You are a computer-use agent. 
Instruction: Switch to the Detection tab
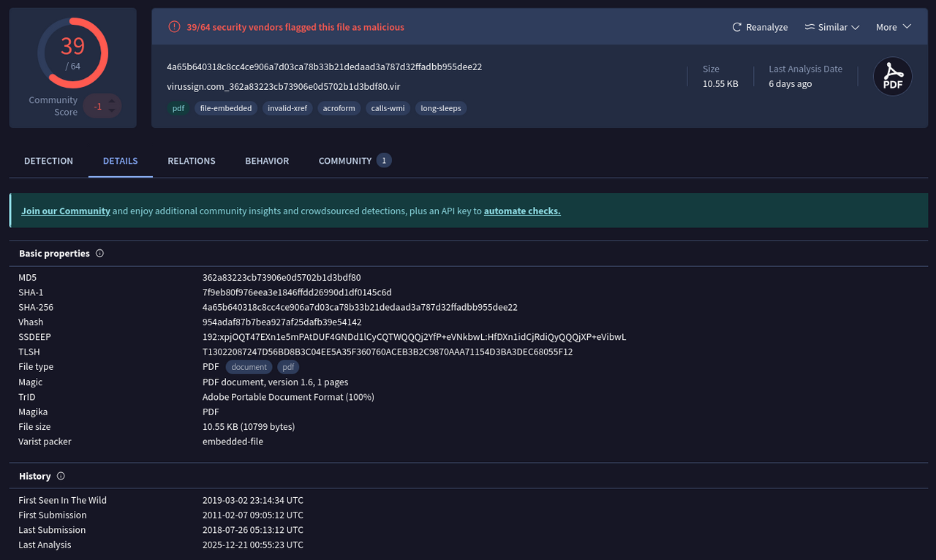click(48, 160)
